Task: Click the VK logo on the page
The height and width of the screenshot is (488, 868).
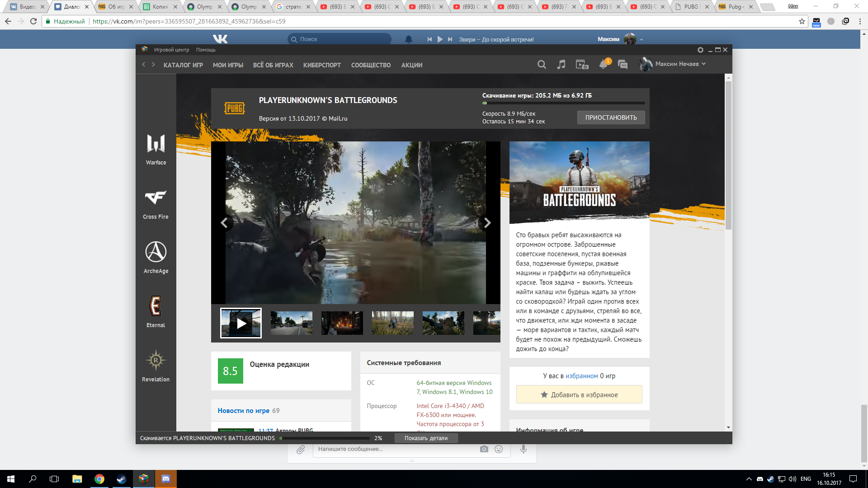Action: tap(220, 39)
